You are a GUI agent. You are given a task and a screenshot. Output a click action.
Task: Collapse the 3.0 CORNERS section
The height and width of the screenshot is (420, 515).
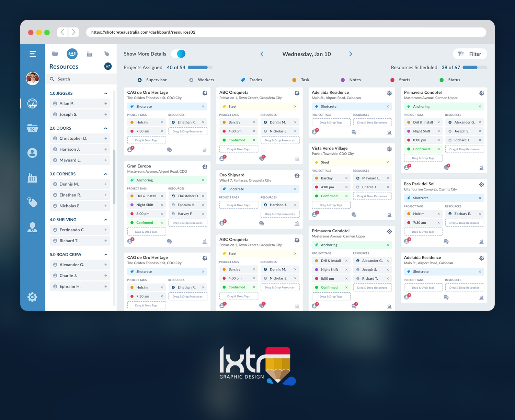[106, 174]
